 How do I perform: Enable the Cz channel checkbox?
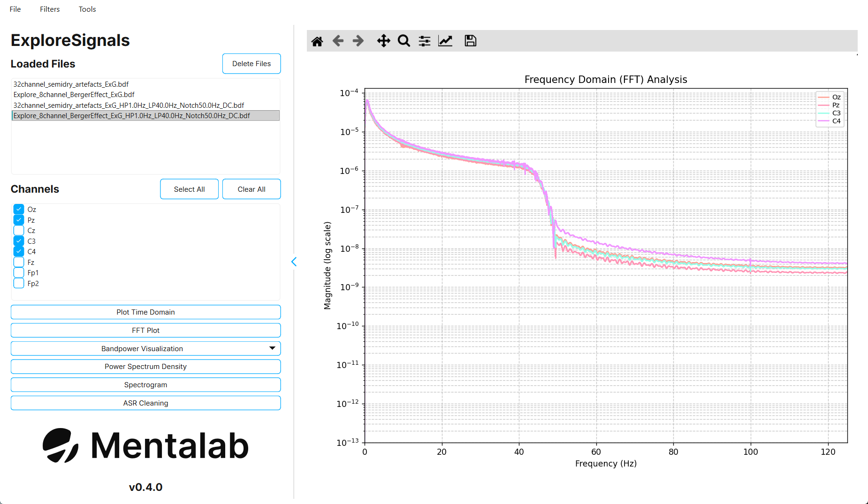[x=19, y=231]
